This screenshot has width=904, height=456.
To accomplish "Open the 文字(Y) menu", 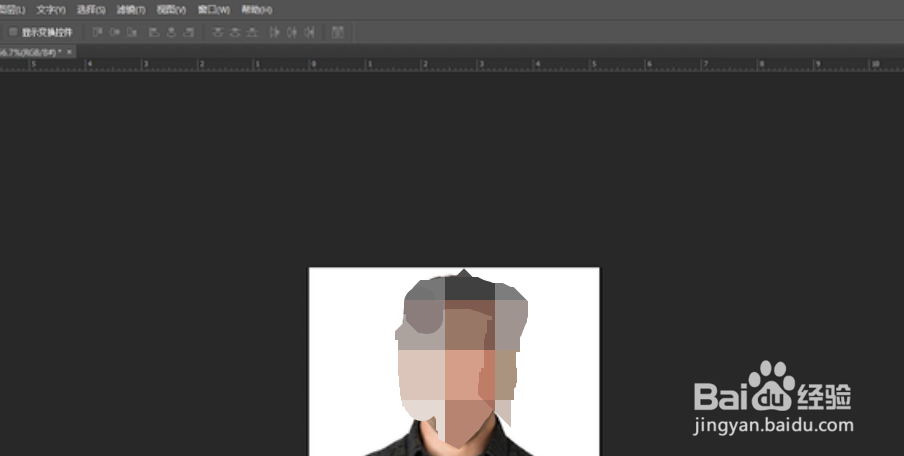I will [x=51, y=10].
